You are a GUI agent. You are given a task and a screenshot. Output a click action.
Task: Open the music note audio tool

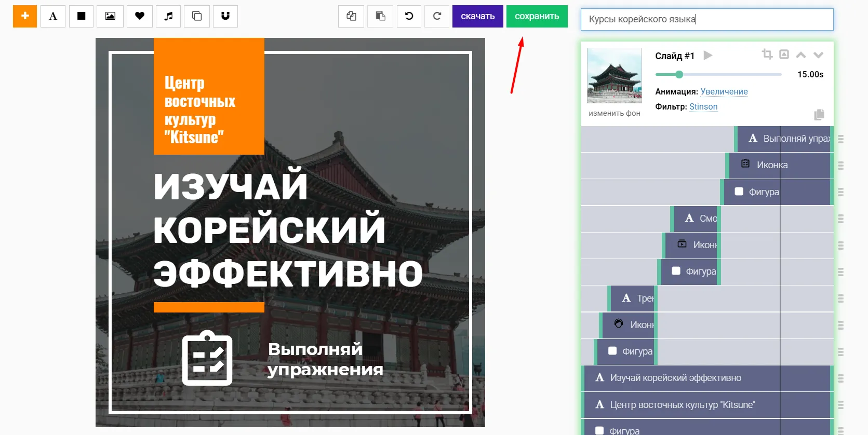click(x=168, y=16)
